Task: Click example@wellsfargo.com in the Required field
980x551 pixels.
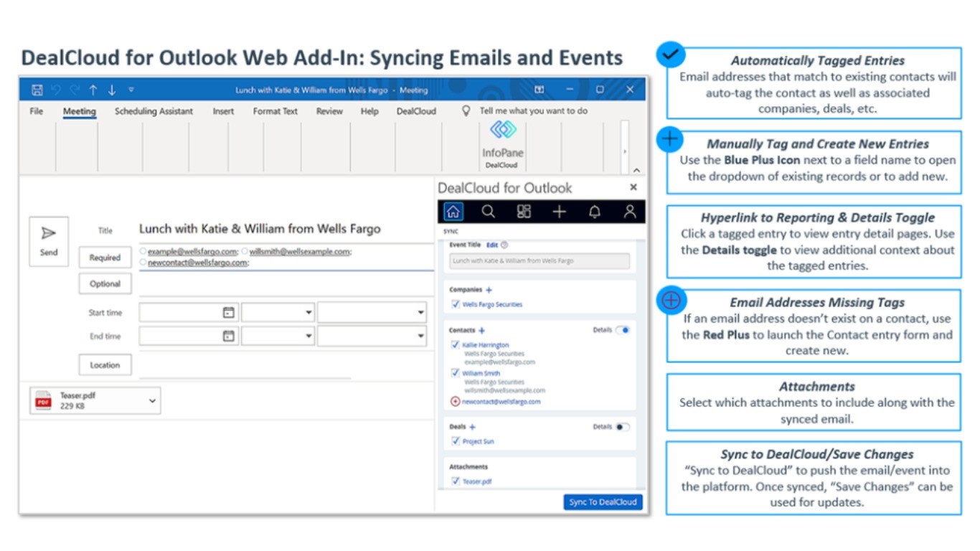Action: click(x=192, y=252)
